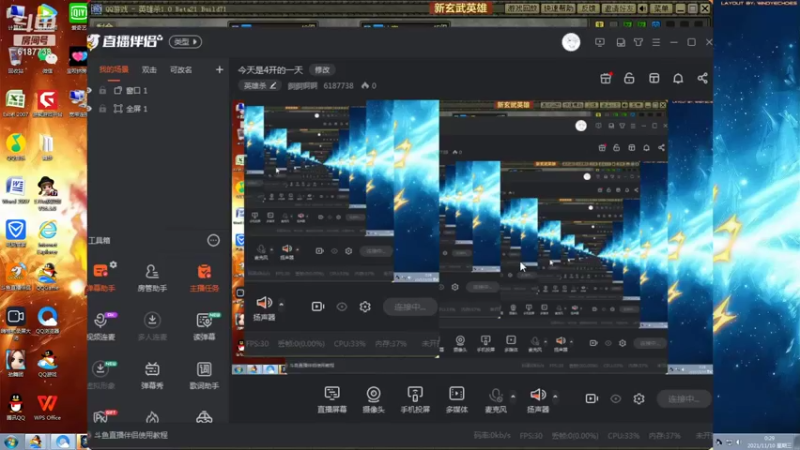The width and height of the screenshot is (800, 450).
Task: Open the 弹幕助手 tool
Action: [102, 278]
